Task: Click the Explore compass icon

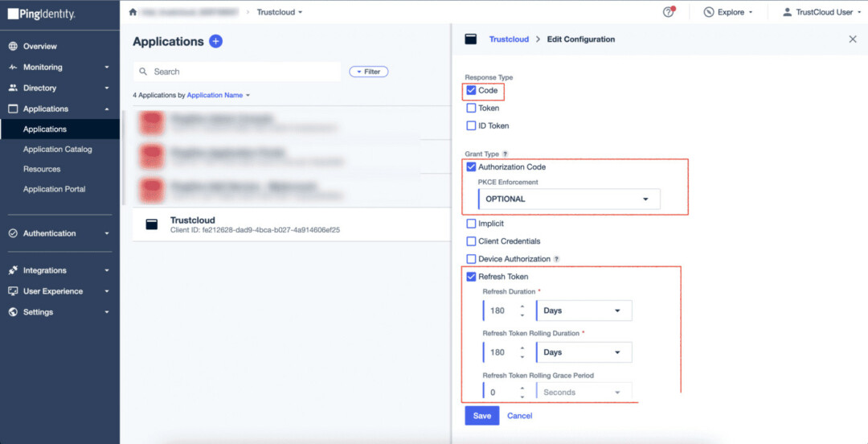Action: [x=708, y=12]
